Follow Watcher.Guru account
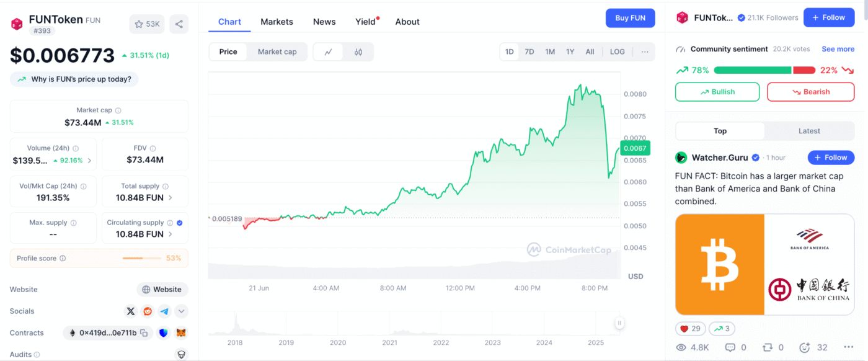The image size is (868, 361). (x=831, y=158)
